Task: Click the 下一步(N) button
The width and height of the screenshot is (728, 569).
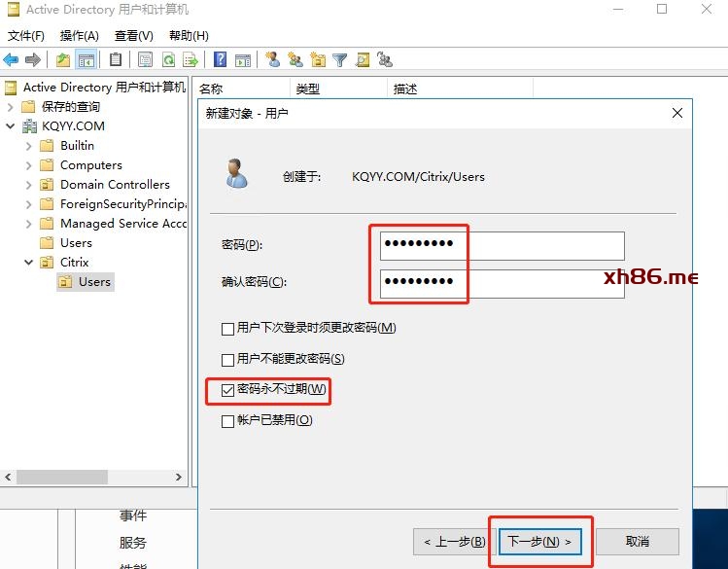Action: (540, 541)
